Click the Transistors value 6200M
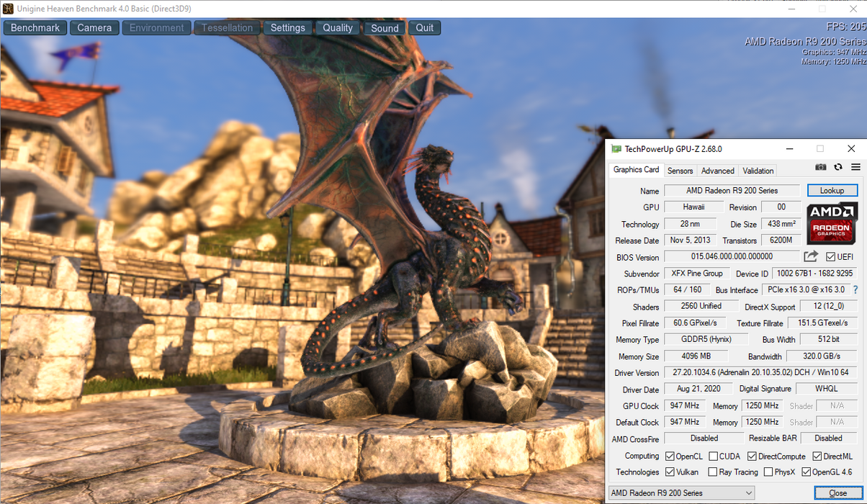This screenshot has width=867, height=504. coord(781,240)
